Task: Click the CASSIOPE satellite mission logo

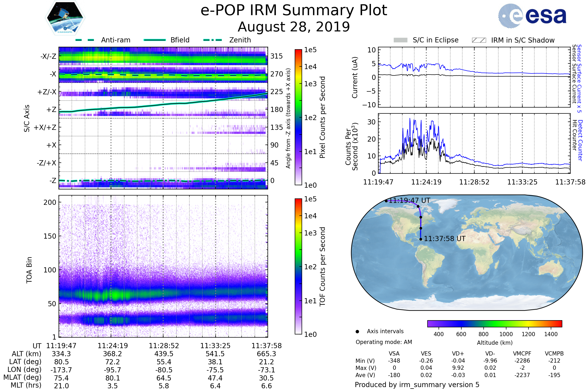Action: pos(65,18)
